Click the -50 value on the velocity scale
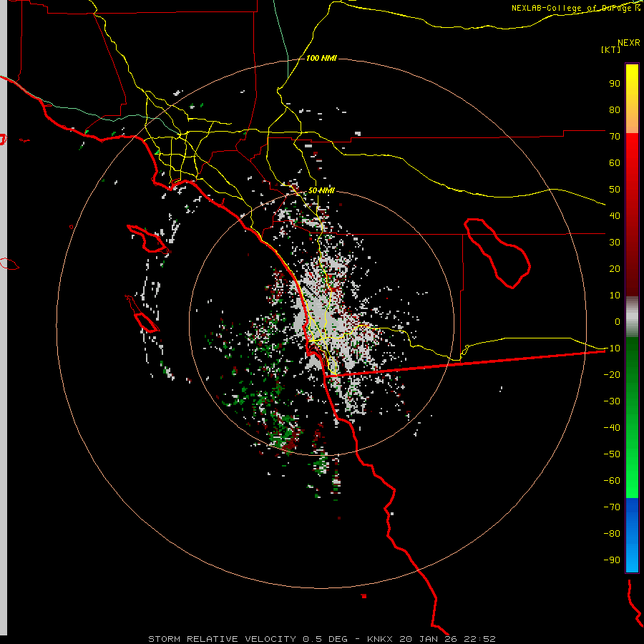 pos(612,454)
